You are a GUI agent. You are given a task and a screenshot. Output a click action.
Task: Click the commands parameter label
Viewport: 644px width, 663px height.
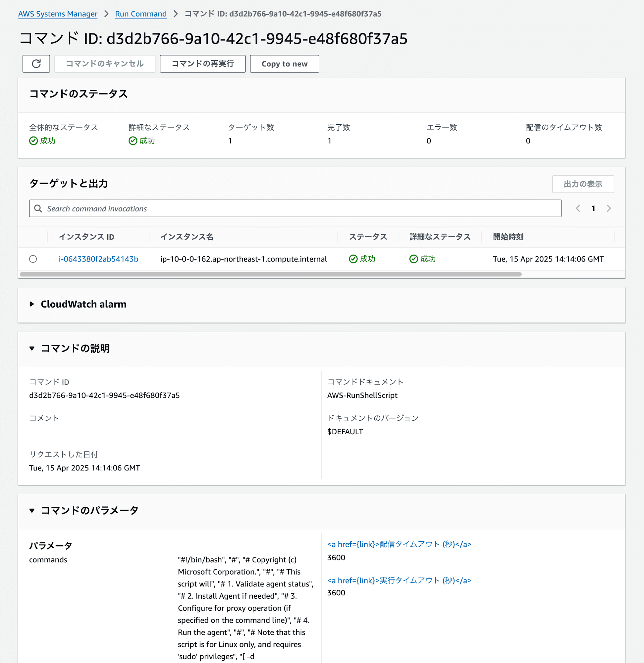click(x=48, y=560)
